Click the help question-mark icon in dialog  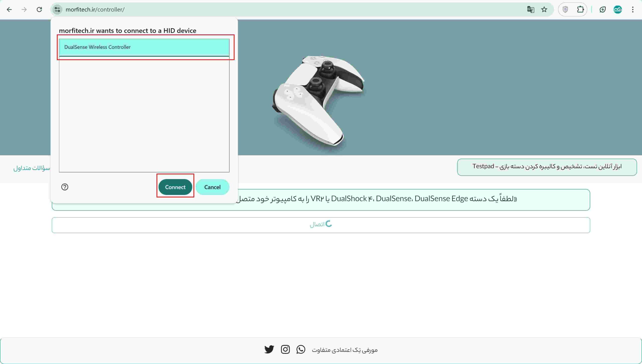point(65,187)
